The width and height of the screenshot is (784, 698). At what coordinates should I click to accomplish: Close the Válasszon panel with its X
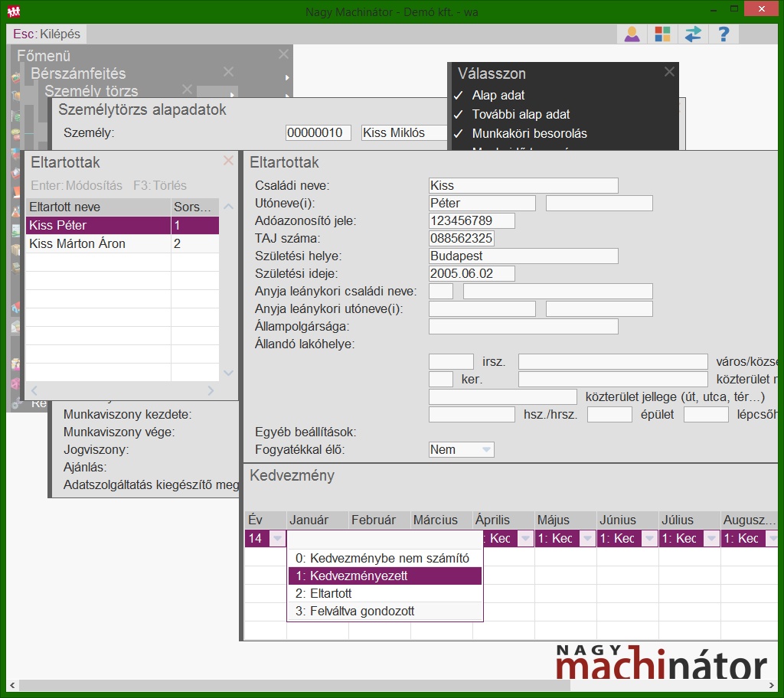click(669, 72)
